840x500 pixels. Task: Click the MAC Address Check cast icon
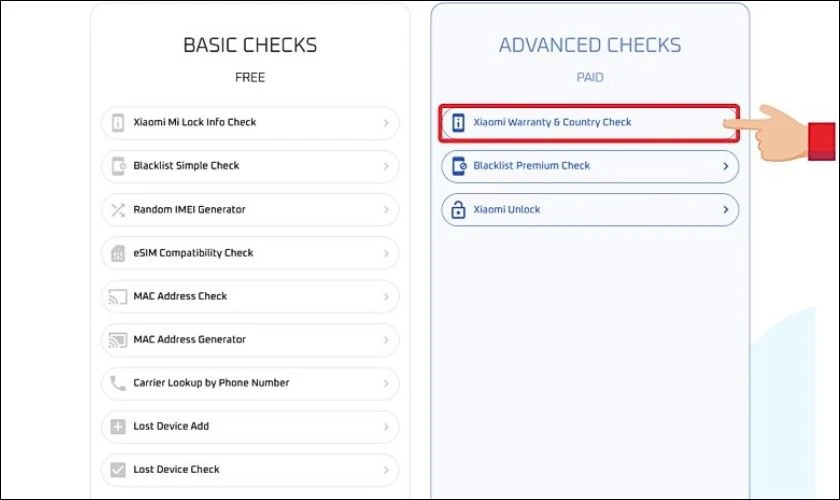pyautogui.click(x=118, y=296)
